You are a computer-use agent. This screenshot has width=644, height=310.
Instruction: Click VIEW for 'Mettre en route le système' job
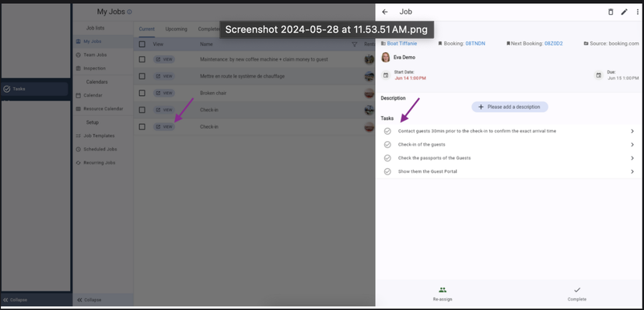point(164,76)
